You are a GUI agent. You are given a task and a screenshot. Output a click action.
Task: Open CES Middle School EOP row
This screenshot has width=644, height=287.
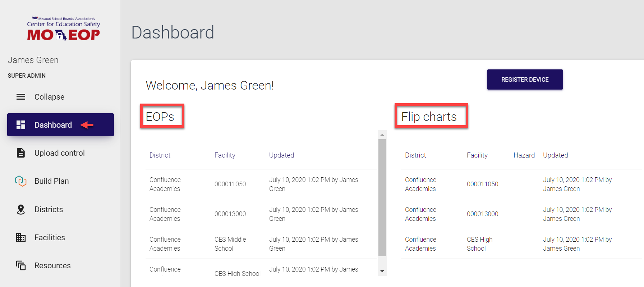pos(230,244)
